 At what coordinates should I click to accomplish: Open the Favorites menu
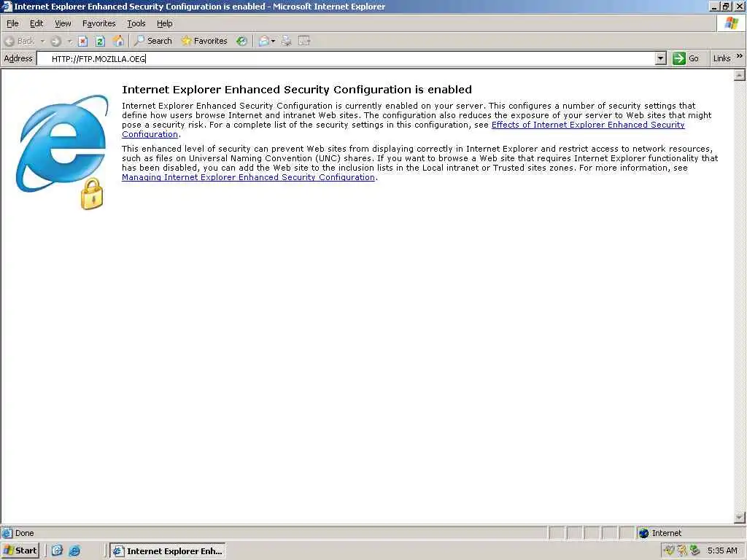tap(98, 23)
